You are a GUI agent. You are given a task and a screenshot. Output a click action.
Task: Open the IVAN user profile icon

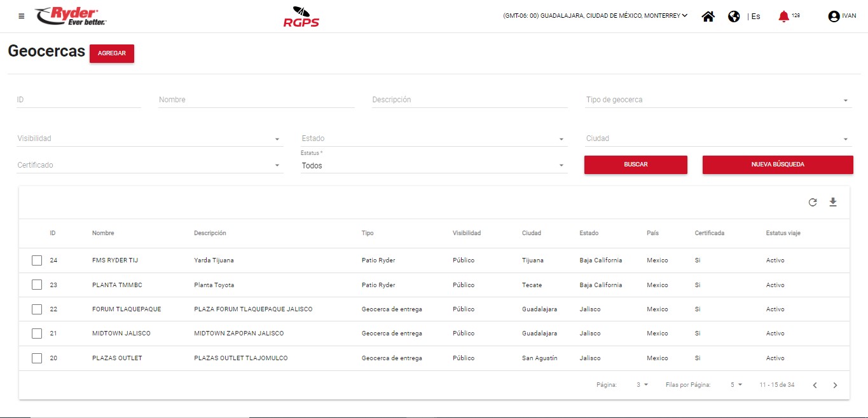pos(834,17)
